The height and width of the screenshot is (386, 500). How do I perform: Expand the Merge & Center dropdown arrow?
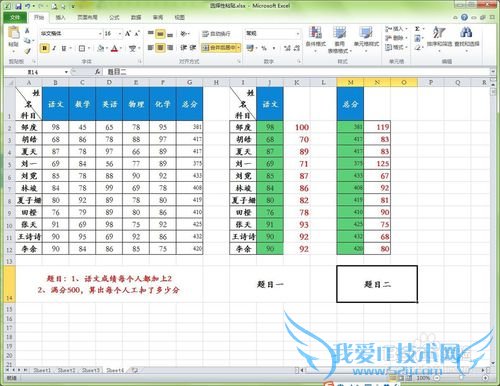coord(239,48)
